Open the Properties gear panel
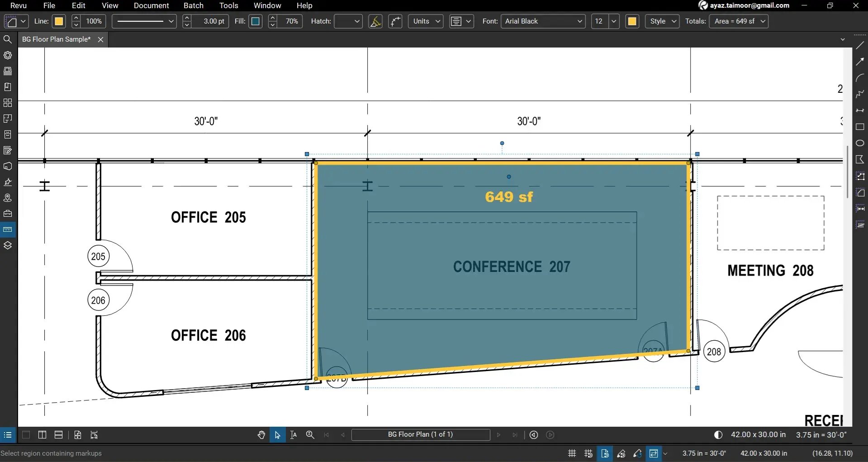The width and height of the screenshot is (868, 462). [x=8, y=55]
